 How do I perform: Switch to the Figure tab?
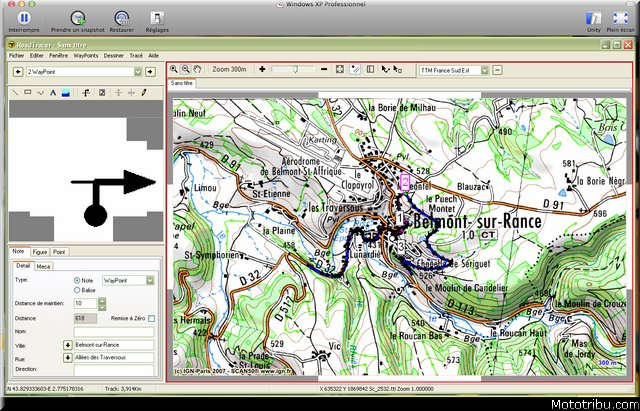[x=40, y=252]
